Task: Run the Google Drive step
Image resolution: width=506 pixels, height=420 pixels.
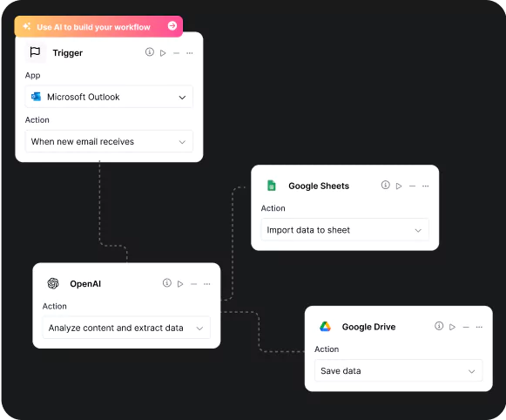Action: point(452,327)
